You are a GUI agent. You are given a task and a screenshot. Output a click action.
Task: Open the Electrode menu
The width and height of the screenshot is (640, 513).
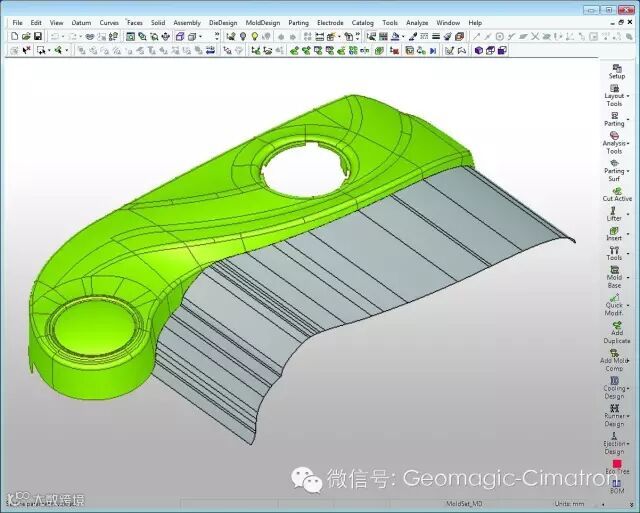click(330, 23)
